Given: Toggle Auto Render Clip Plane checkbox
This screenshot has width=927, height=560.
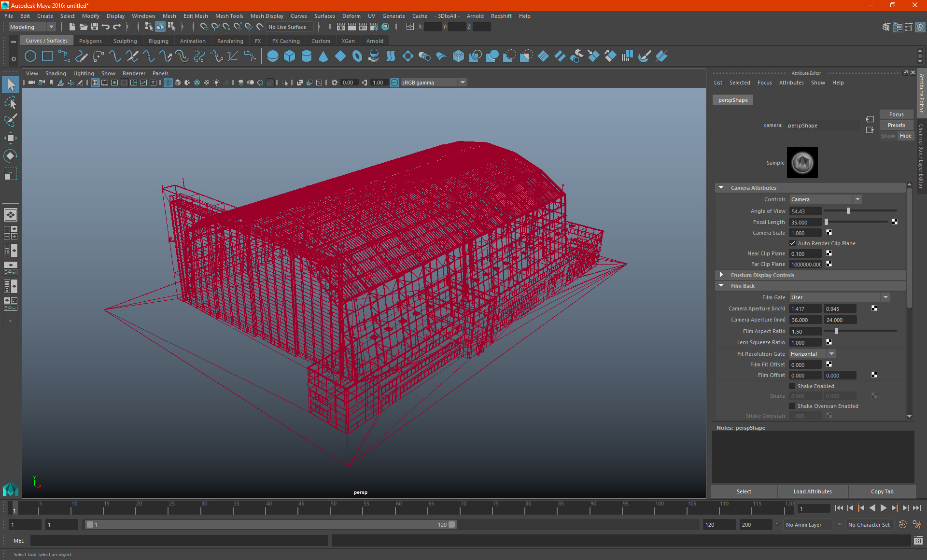Looking at the screenshot, I should [792, 243].
